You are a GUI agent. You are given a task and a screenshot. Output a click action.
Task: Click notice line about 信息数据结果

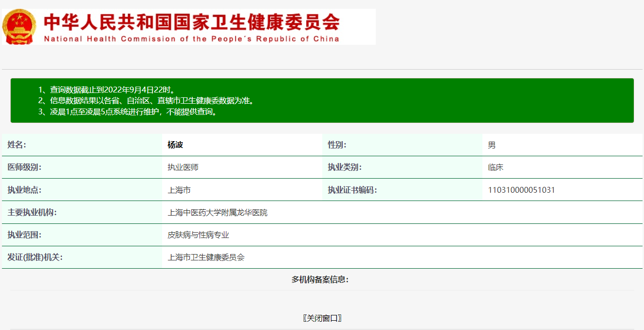[x=147, y=101]
